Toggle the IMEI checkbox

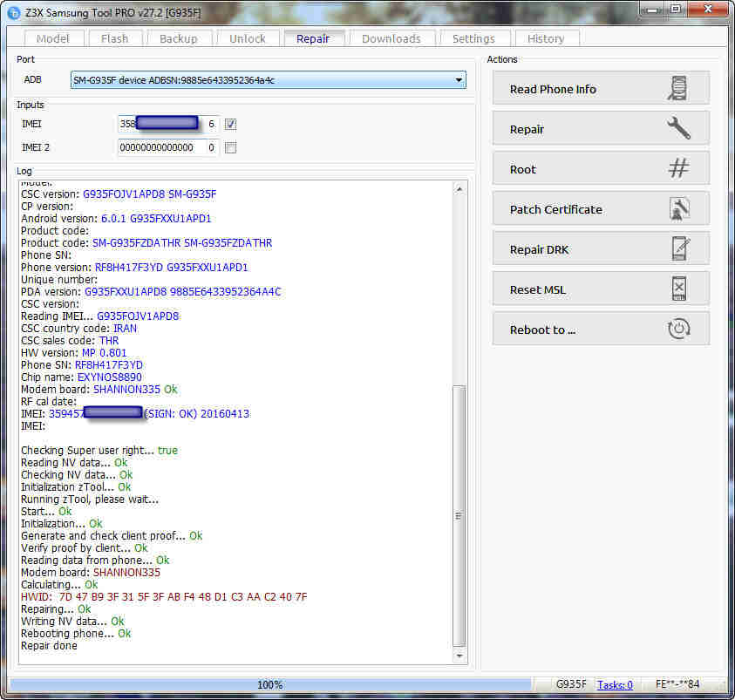pyautogui.click(x=230, y=124)
